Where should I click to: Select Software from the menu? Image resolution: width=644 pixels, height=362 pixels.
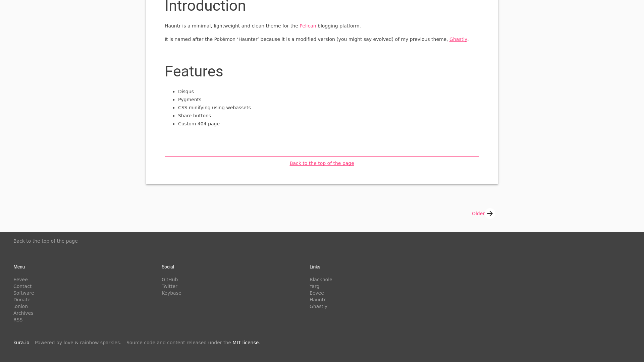pyautogui.click(x=23, y=293)
